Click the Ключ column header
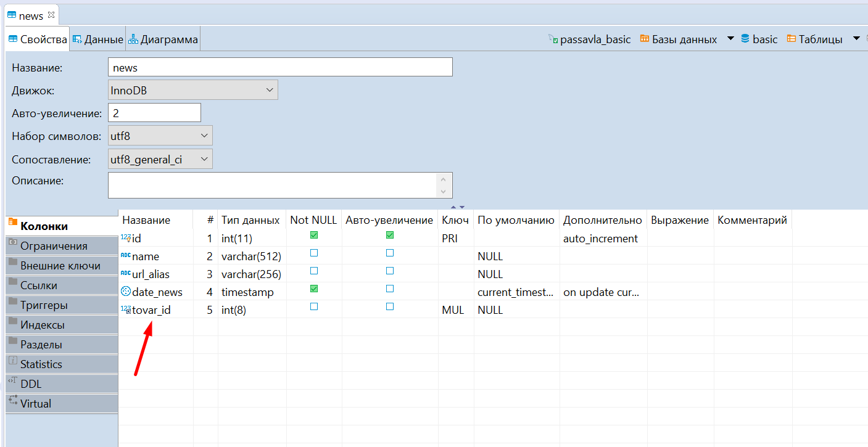The height and width of the screenshot is (447, 868). tap(456, 220)
